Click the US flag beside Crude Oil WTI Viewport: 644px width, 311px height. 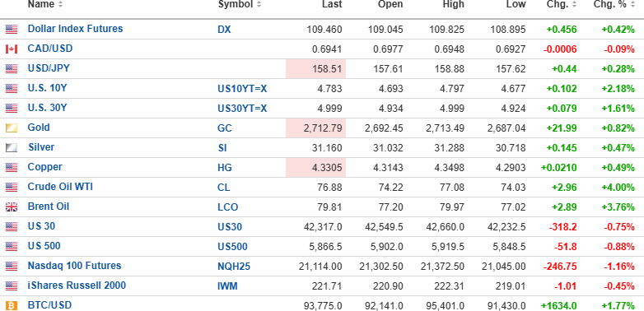click(x=12, y=187)
